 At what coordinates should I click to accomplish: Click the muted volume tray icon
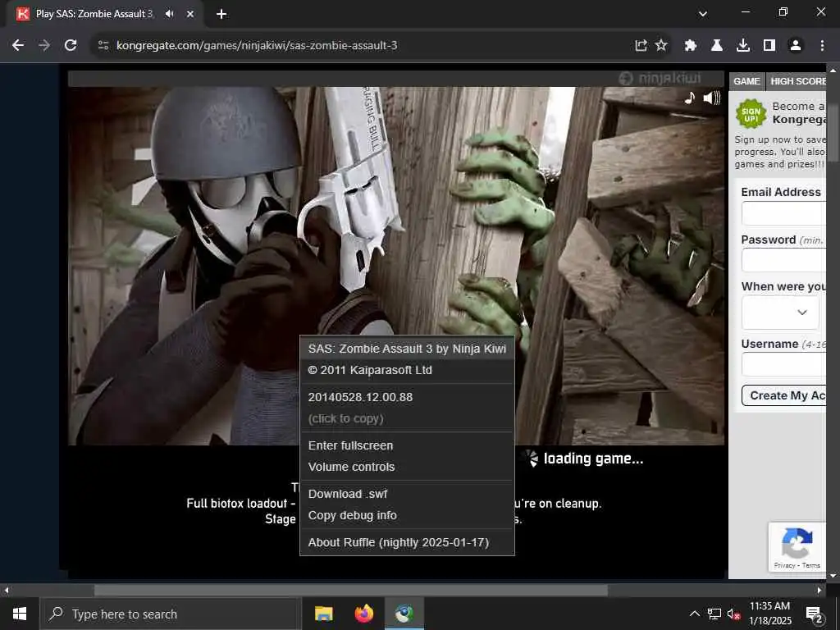pyautogui.click(x=734, y=614)
